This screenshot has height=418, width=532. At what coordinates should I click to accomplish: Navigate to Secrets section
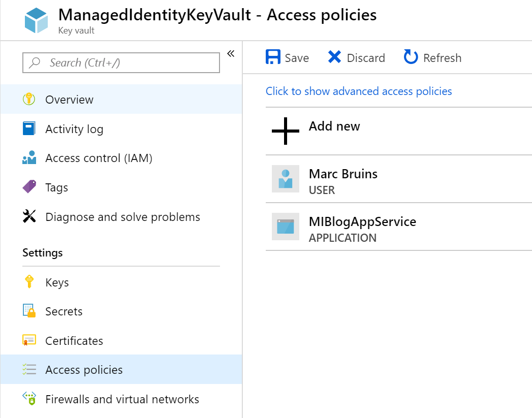tap(64, 311)
